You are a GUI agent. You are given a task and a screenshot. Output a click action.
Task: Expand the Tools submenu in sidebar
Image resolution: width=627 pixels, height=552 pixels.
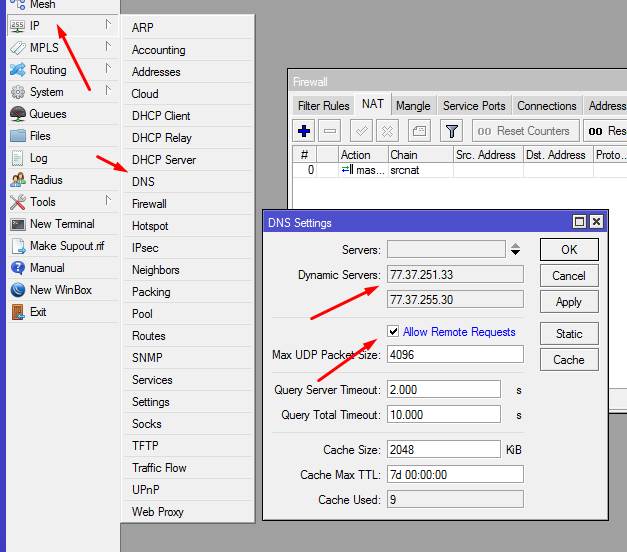[107, 201]
